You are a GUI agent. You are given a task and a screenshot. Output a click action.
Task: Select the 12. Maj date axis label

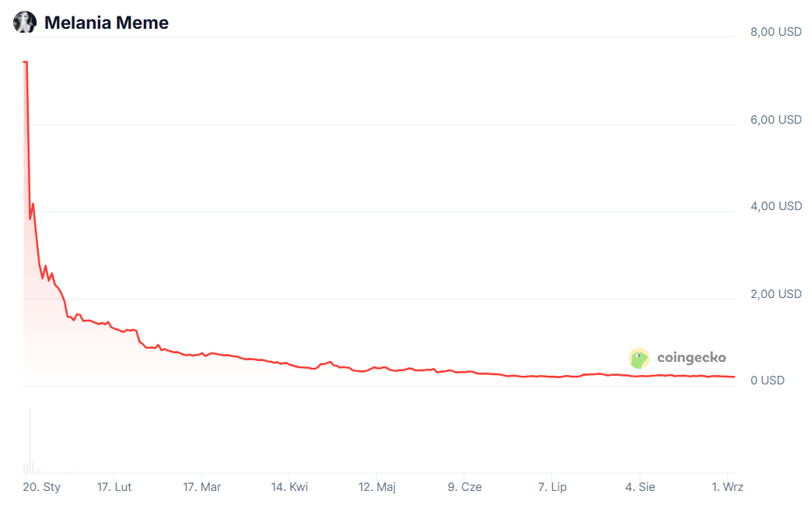(x=377, y=487)
